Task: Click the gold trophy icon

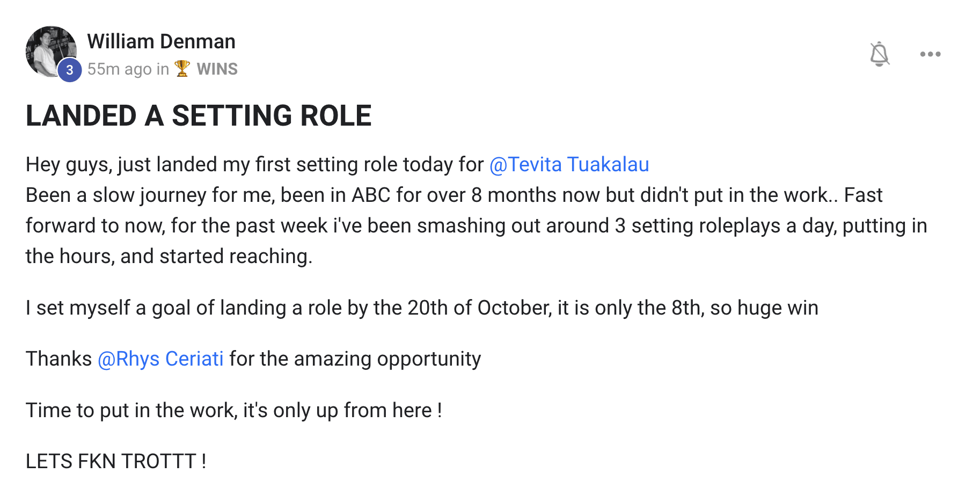Action: pos(182,69)
